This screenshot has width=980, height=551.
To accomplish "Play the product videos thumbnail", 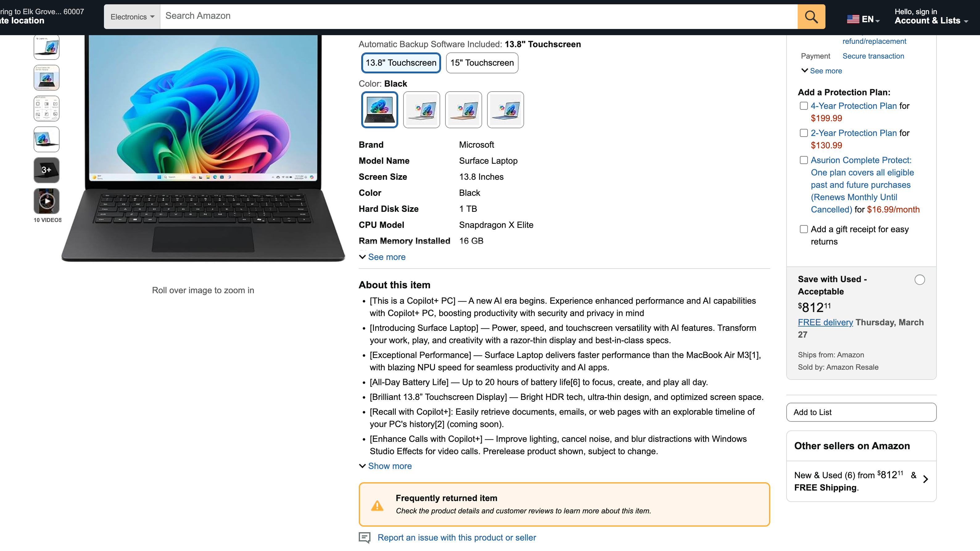I will click(46, 201).
